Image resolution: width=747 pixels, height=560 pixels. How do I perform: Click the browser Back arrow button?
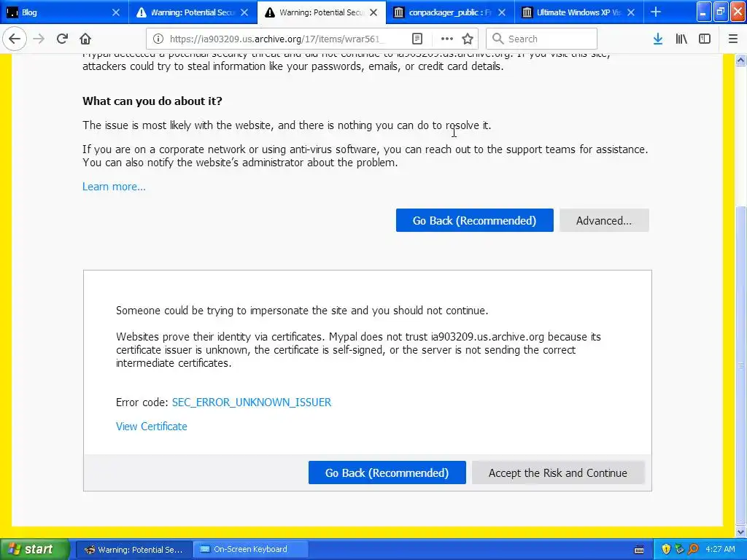pos(15,39)
